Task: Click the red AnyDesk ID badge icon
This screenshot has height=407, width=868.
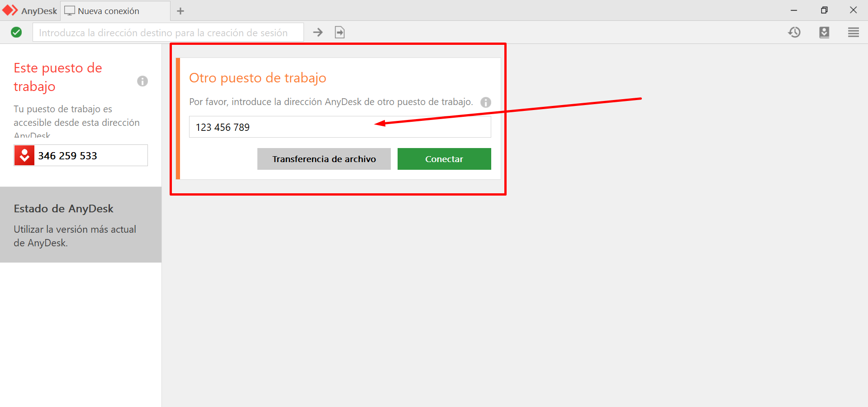Action: point(24,155)
